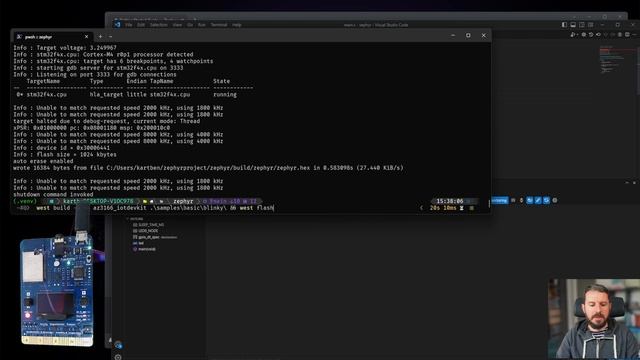Open a new terminal tab with plus

pos(100,36)
